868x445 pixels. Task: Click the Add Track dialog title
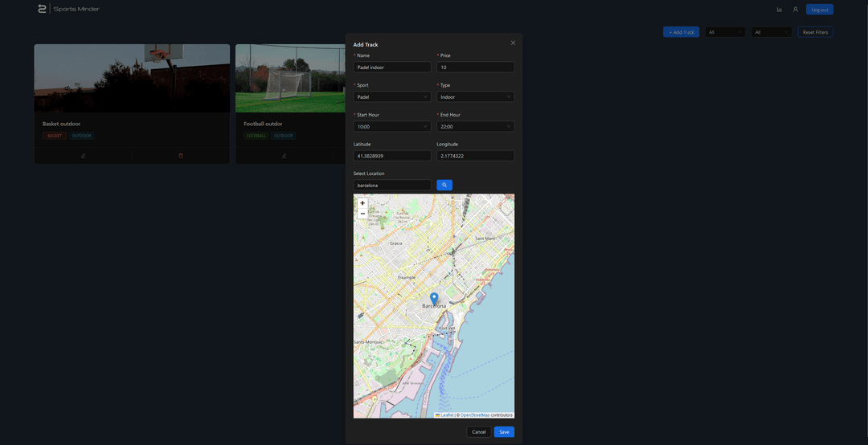[366, 44]
